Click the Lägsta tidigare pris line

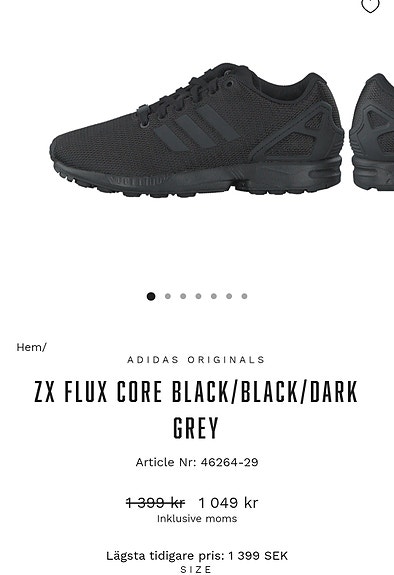(x=197, y=556)
